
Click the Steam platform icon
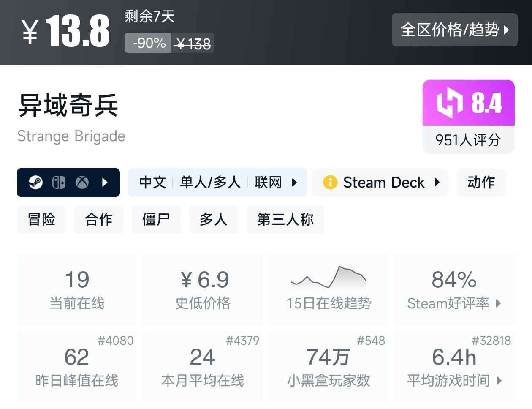click(35, 183)
